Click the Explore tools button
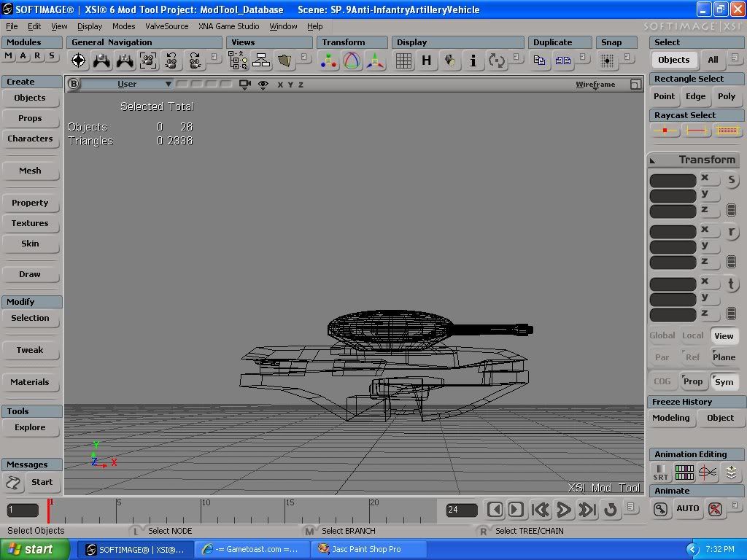This screenshot has width=747, height=560. 30,427
